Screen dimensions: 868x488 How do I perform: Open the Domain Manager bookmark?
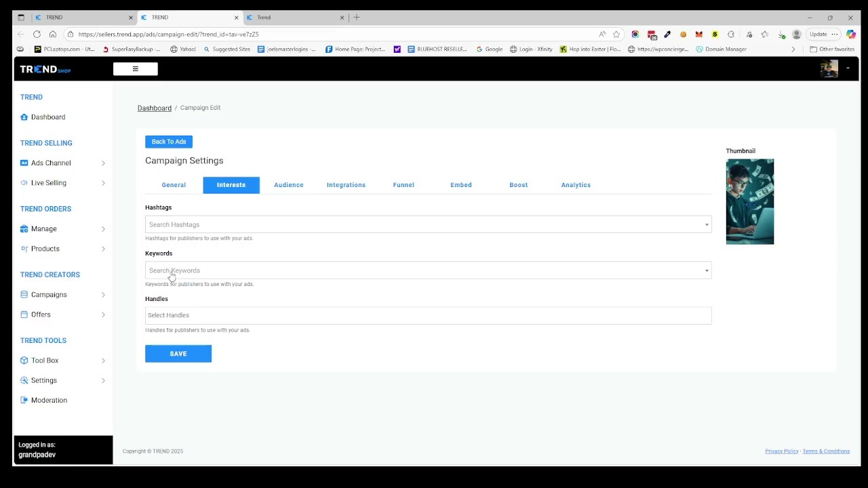coord(722,49)
